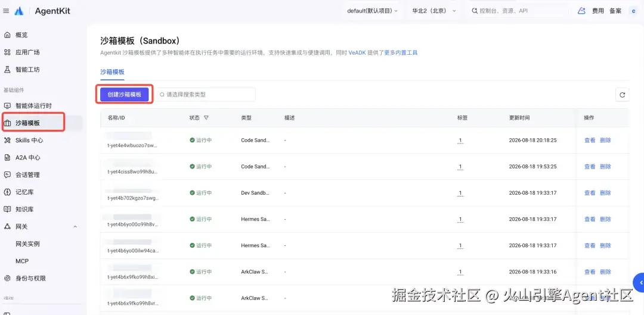This screenshot has width=644, height=315.
Task: Click the AI assistant sparkle icon
Action: pos(581,11)
